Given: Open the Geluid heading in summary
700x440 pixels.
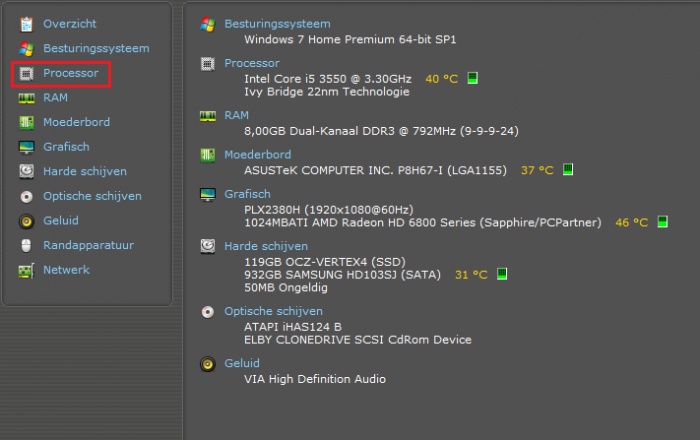Looking at the screenshot, I should coord(242,363).
